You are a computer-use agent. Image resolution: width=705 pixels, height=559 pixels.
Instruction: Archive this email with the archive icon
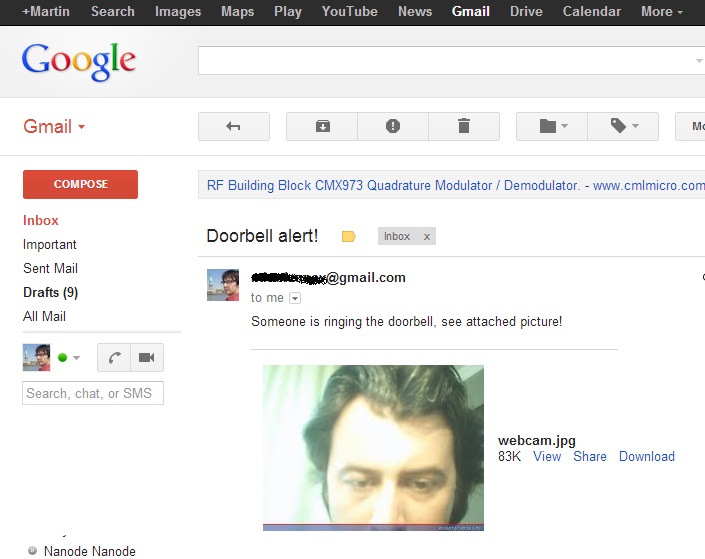pos(322,126)
